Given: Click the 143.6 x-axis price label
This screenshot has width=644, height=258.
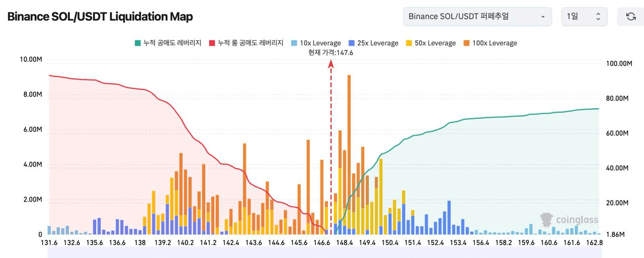Looking at the screenshot, I should click(x=254, y=242).
